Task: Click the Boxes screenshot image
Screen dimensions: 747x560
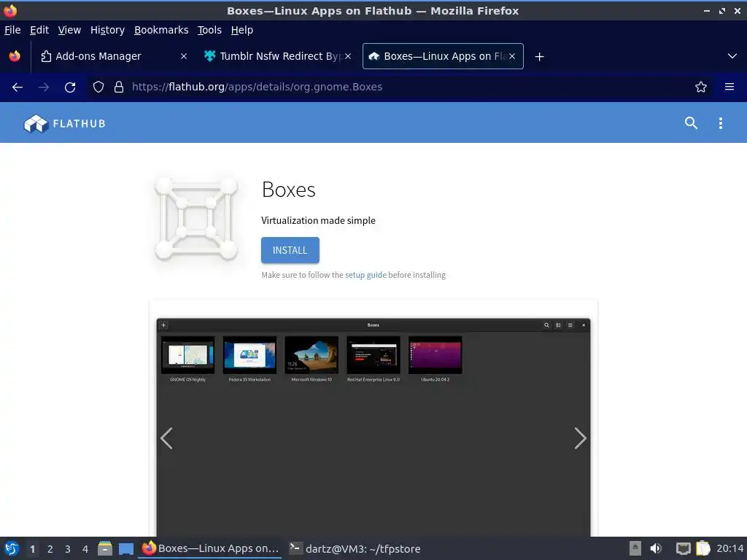Action: tap(373, 427)
